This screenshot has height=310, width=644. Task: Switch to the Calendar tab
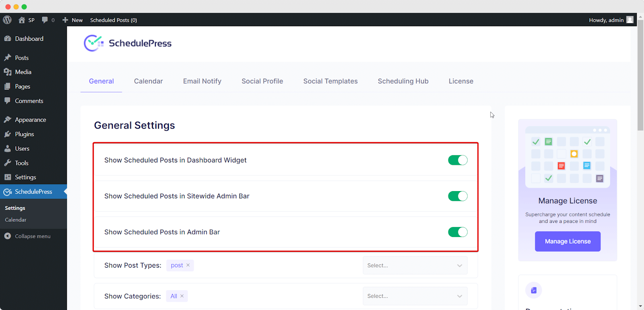click(x=149, y=81)
